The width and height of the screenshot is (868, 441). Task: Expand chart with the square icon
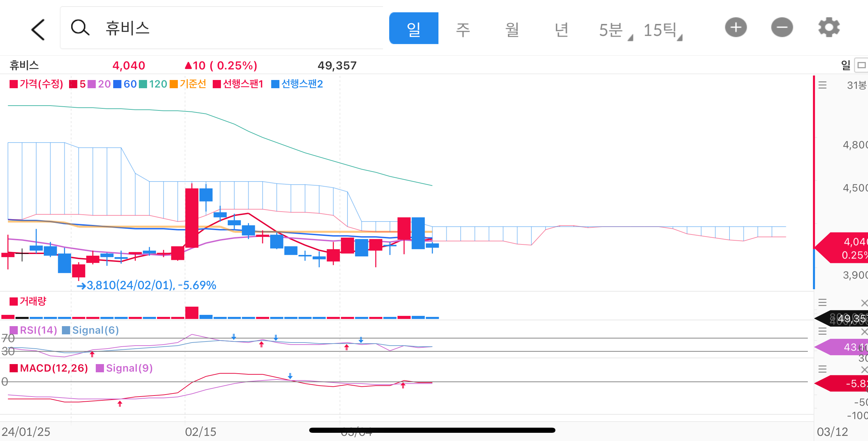[x=862, y=65]
